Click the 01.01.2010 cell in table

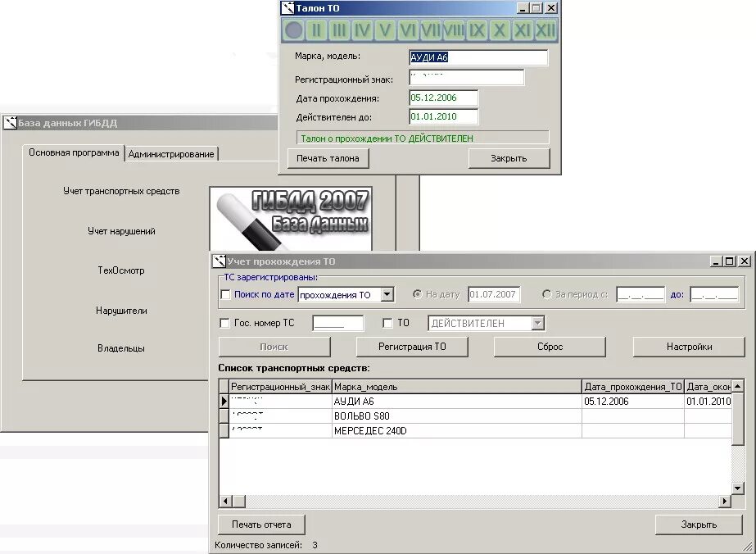click(708, 402)
